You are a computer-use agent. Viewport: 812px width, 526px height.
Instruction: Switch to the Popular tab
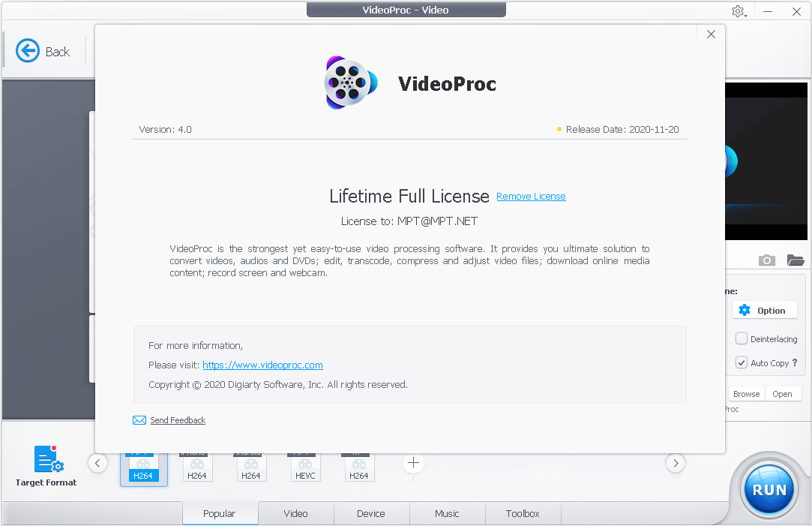220,513
